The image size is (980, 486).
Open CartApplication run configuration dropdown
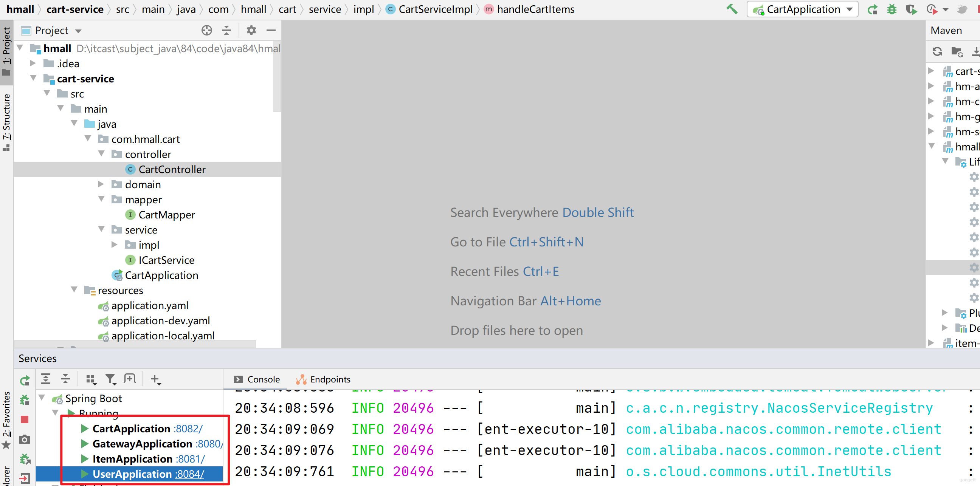pyautogui.click(x=803, y=9)
